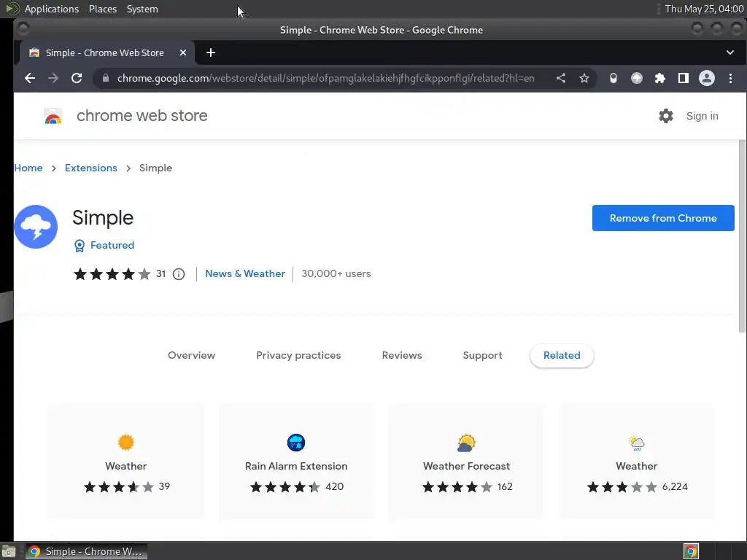Open the Applications menu

(52, 9)
